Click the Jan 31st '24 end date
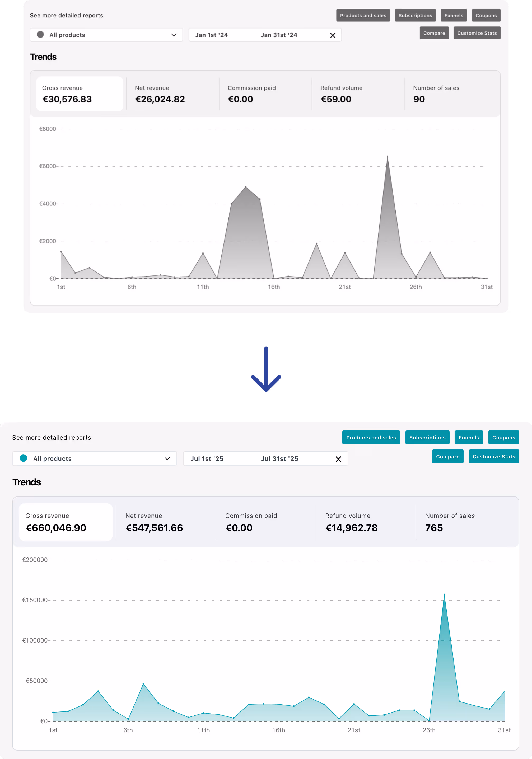532x759 pixels. click(x=278, y=35)
